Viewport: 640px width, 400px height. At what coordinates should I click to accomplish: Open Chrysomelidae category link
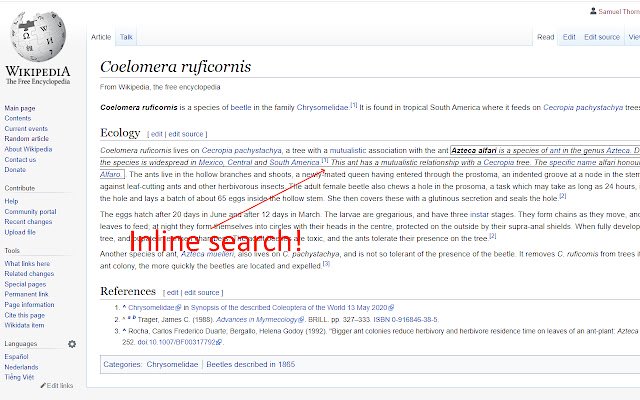172,365
